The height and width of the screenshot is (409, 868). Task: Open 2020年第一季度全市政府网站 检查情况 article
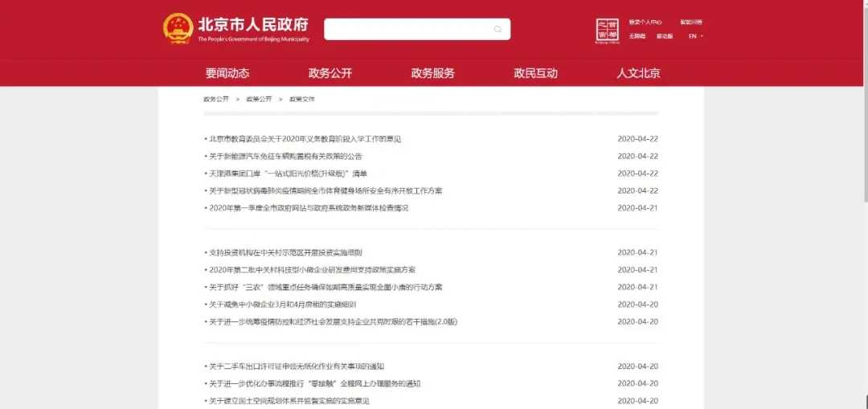click(309, 208)
